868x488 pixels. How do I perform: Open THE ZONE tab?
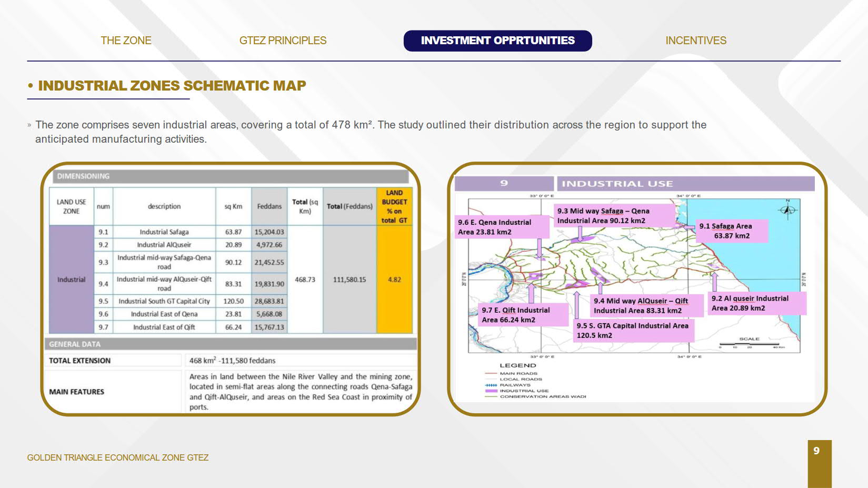pos(126,41)
